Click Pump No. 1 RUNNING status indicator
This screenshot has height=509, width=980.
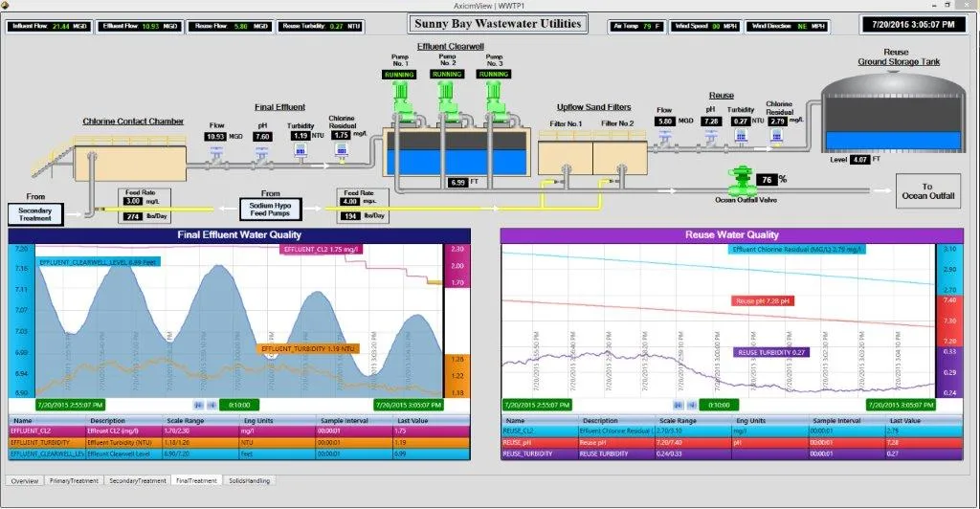(x=397, y=74)
